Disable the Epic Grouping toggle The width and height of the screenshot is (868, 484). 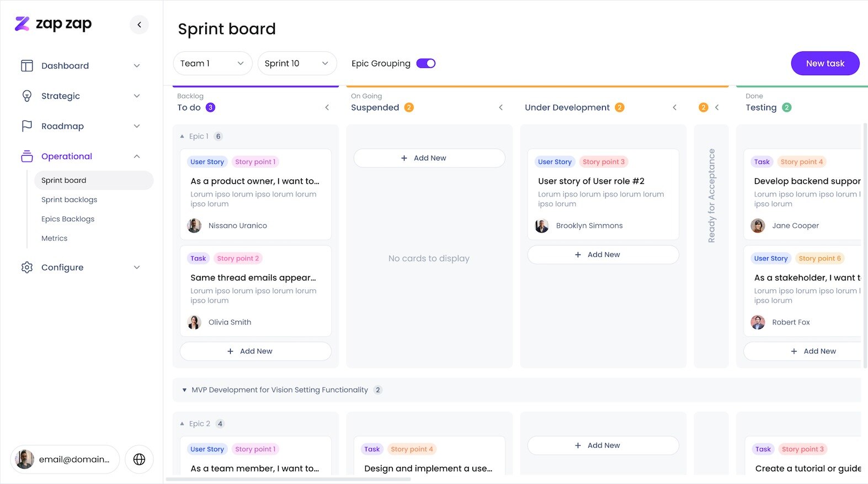425,63
